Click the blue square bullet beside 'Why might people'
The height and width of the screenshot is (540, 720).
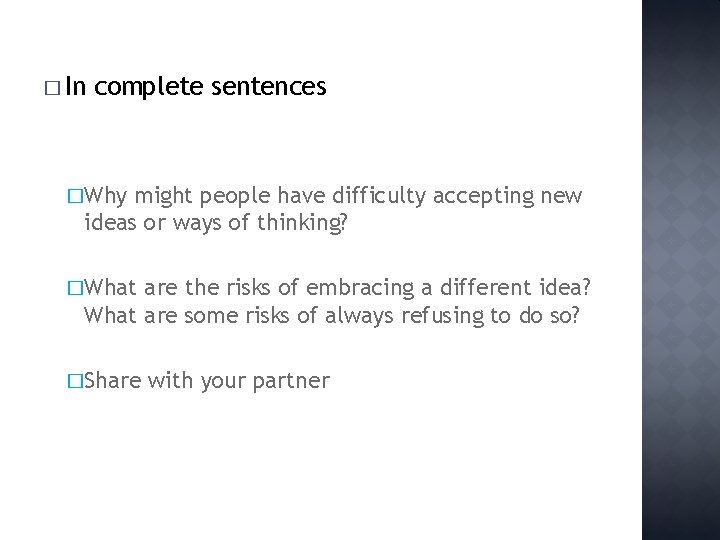[x=75, y=196]
